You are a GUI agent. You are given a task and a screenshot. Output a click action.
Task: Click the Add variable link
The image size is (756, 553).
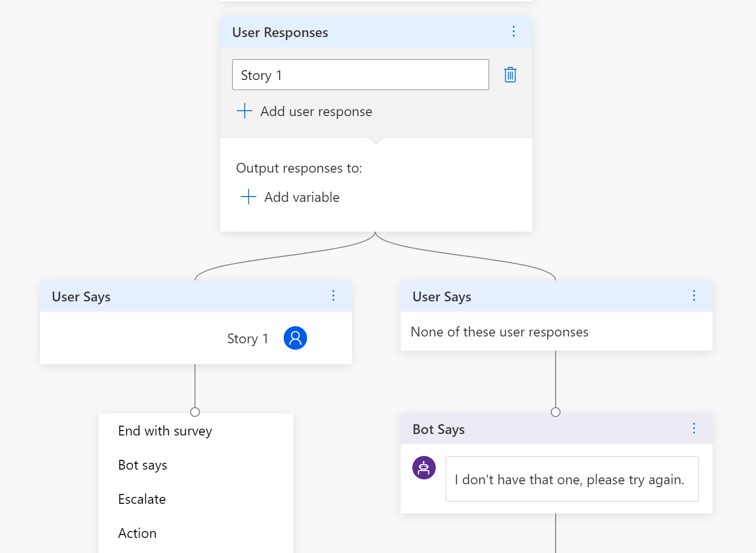302,197
